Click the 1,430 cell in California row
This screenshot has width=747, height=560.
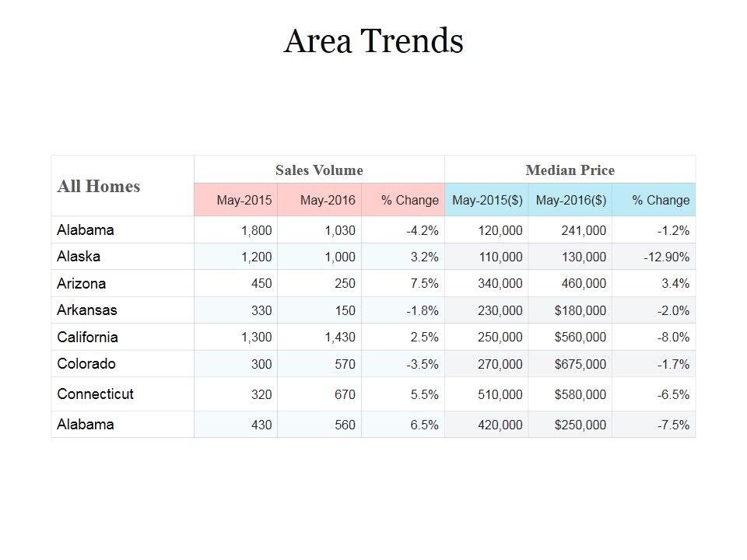pyautogui.click(x=319, y=337)
